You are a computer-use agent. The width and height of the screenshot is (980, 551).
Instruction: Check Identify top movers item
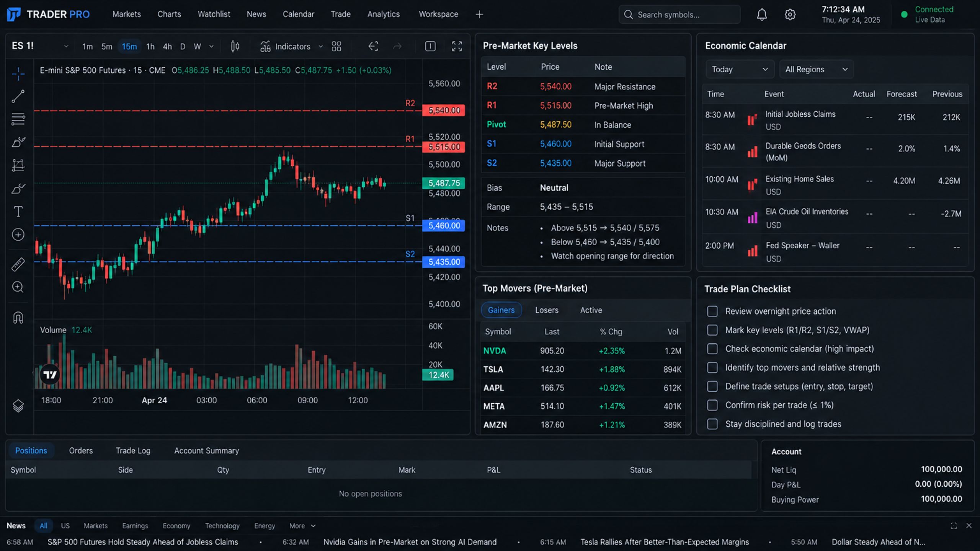(x=712, y=367)
